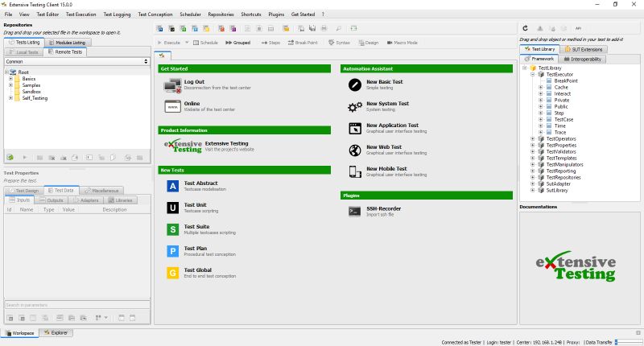Click the Grouped execution button

(237, 43)
